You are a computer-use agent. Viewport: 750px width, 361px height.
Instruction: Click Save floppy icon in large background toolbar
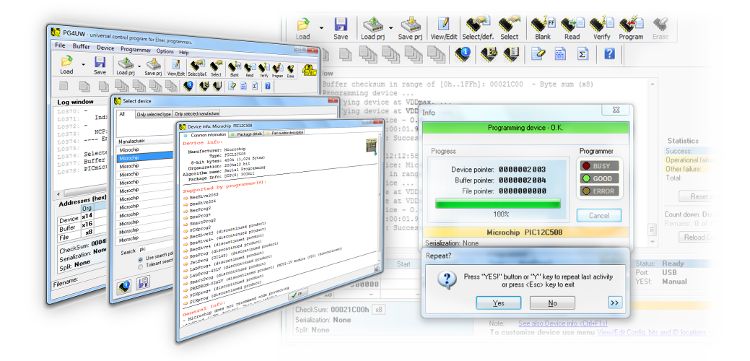tap(341, 28)
